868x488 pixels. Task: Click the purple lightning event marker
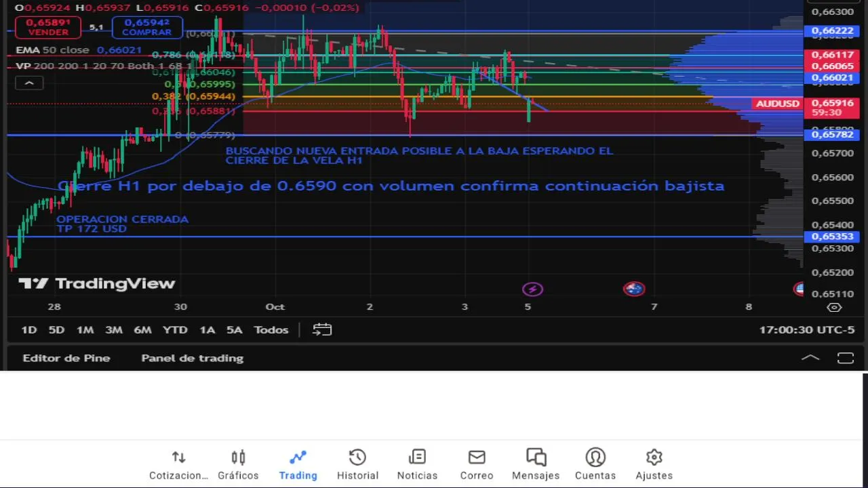coord(532,289)
